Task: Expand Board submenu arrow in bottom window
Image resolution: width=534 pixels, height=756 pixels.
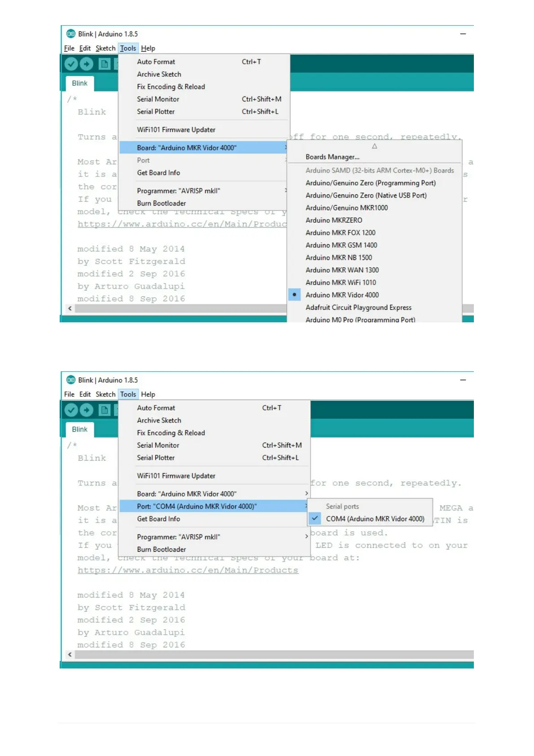Action: 306,493
